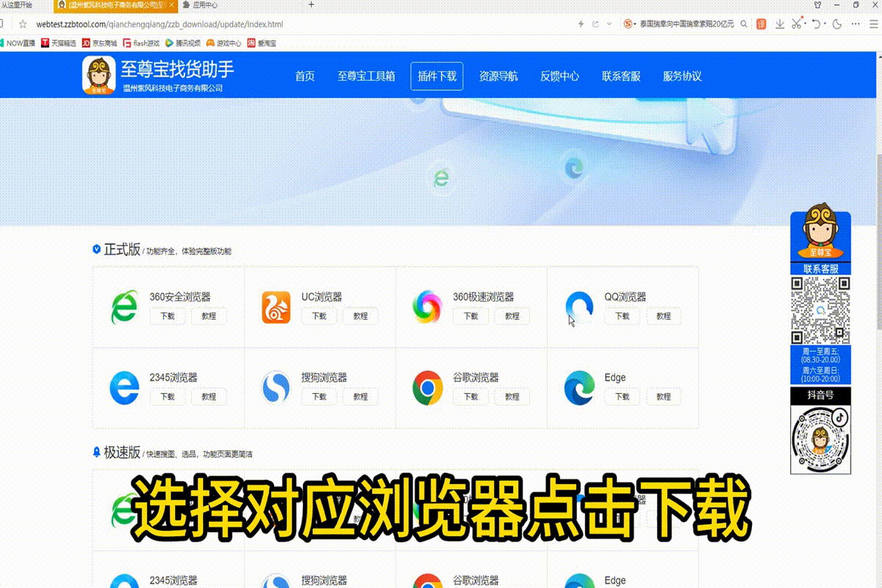The image size is (882, 588).
Task: Download the 搜狗浏览器 plugin in 正式版
Action: (319, 397)
